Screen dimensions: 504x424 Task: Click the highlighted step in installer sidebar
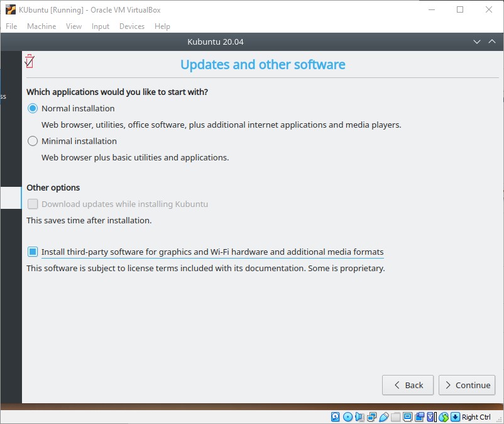[x=11, y=198]
